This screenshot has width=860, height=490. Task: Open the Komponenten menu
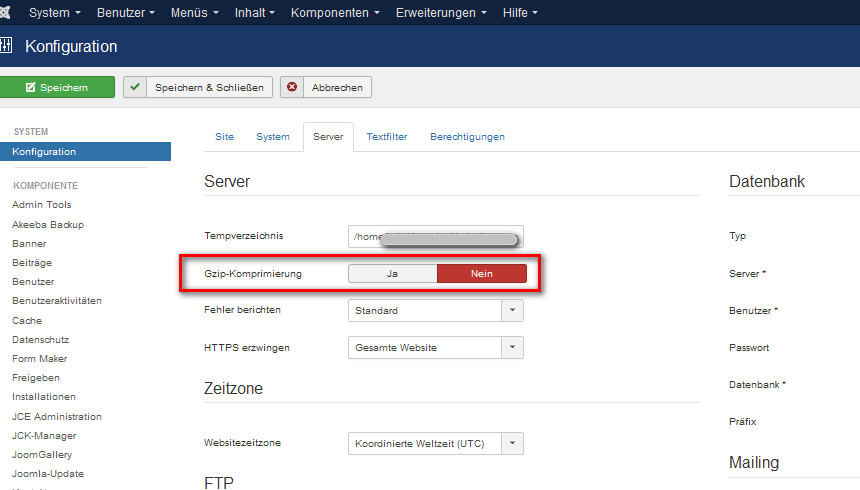(335, 13)
